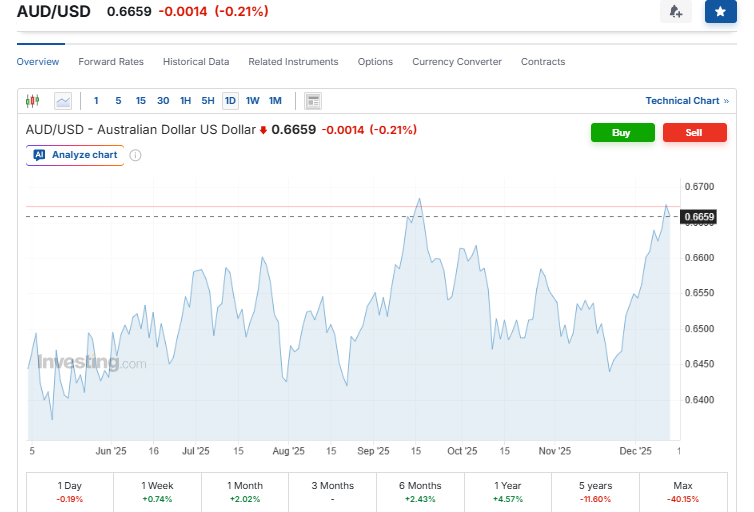Create alert with the bell icon
Screen dimensions: 754x512
pos(676,12)
